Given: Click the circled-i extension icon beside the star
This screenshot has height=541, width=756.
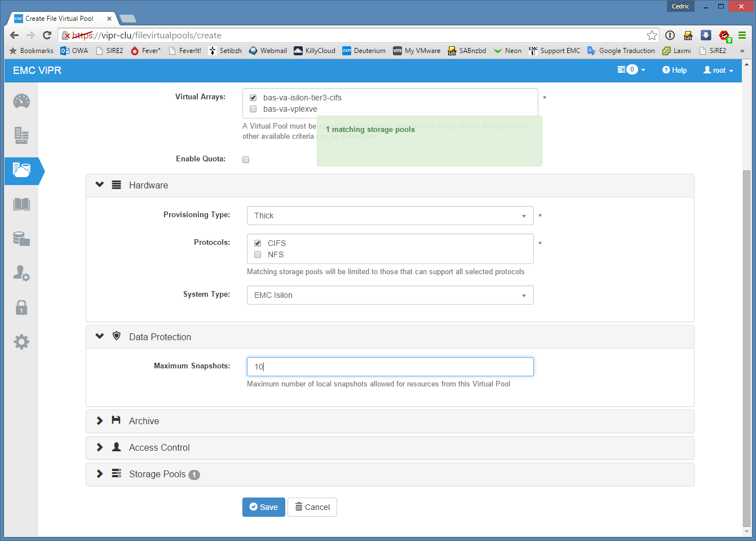Looking at the screenshot, I should pos(670,35).
